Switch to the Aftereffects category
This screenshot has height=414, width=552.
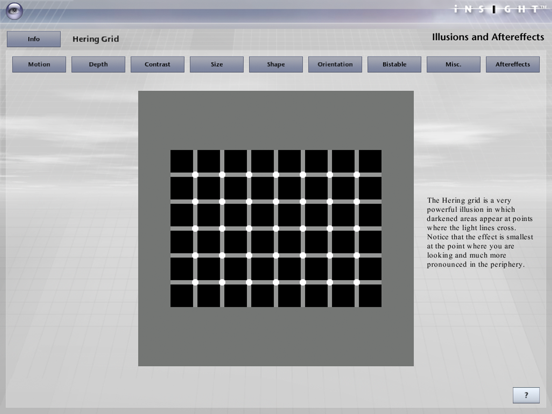513,64
